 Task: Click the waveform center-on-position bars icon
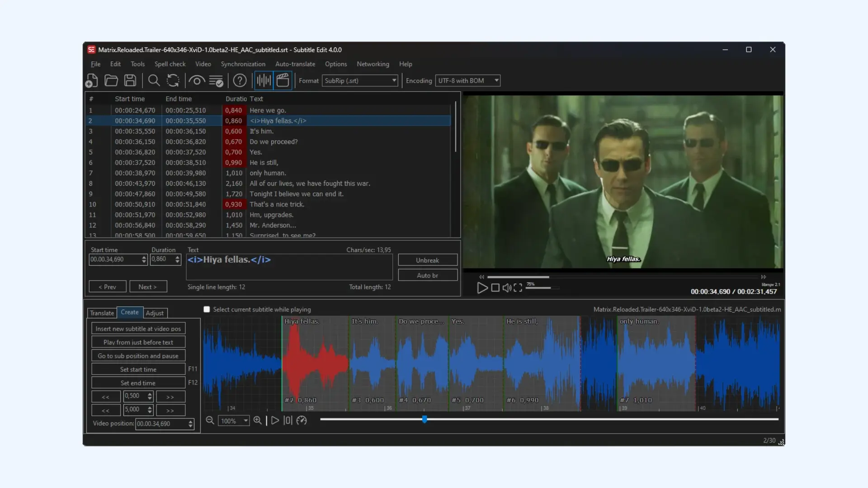click(288, 420)
